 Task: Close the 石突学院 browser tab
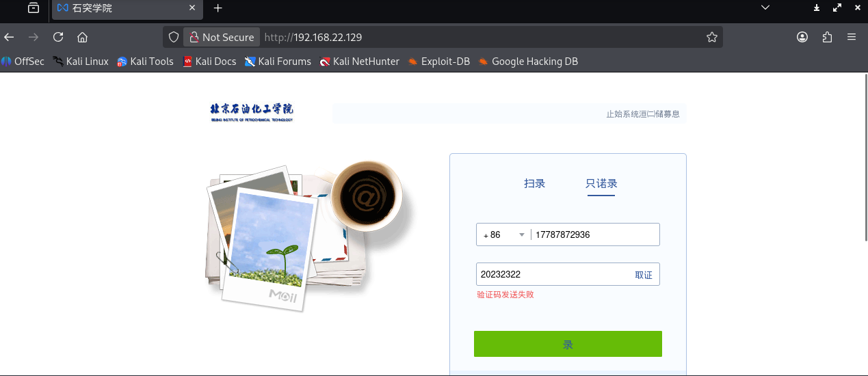pyautogui.click(x=192, y=8)
